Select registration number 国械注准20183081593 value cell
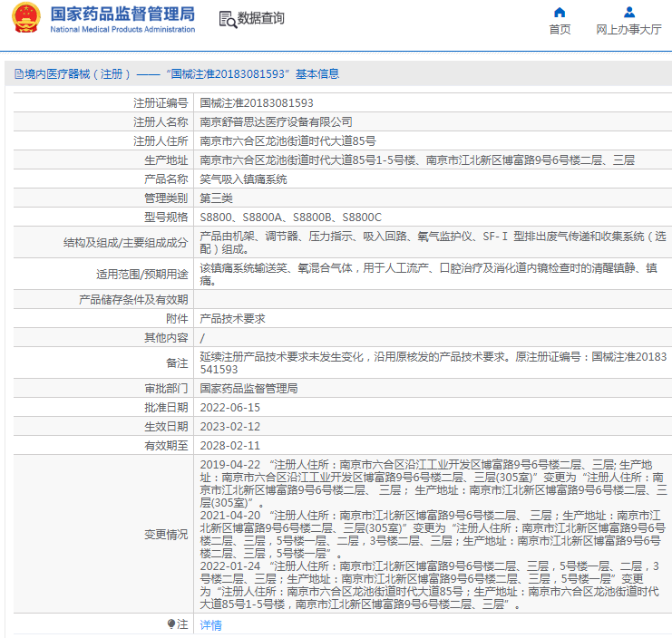The width and height of the screenshot is (672, 638). point(257,103)
